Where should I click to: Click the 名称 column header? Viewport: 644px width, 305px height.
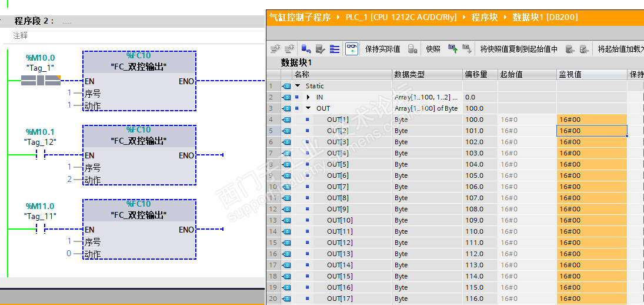[x=342, y=74]
